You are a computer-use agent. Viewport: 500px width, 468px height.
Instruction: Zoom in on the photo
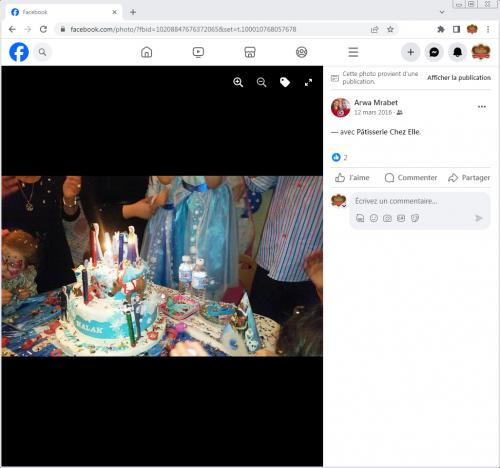tap(238, 82)
